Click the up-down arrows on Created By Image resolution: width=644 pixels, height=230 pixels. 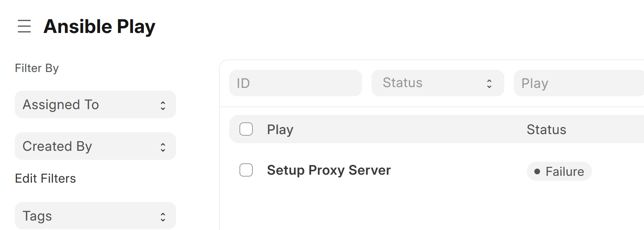(x=163, y=147)
